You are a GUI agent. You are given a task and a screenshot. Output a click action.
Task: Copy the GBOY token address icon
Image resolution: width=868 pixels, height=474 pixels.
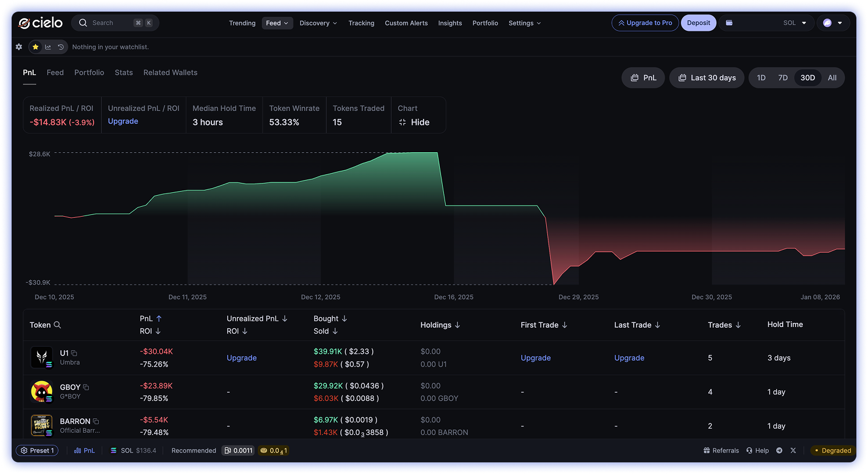pyautogui.click(x=86, y=387)
